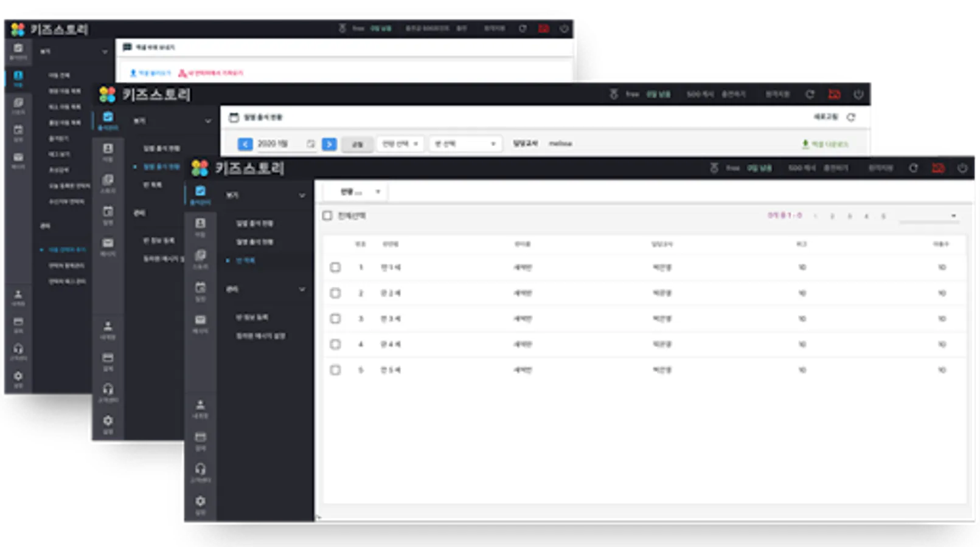980x547 pixels.
Task: Collapse the menu section chevron in back window
Action: click(105, 52)
